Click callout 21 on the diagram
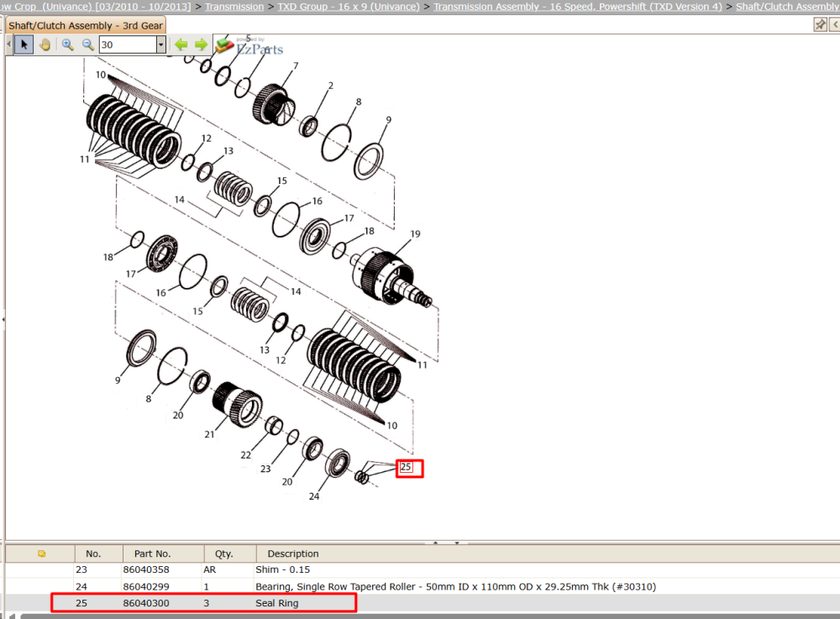Viewport: 840px width, 619px height. point(209,434)
